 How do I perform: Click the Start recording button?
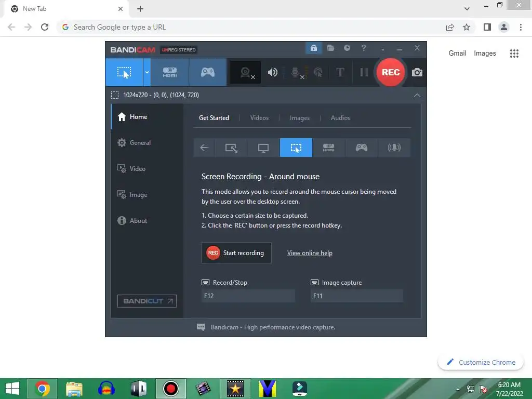[236, 253]
